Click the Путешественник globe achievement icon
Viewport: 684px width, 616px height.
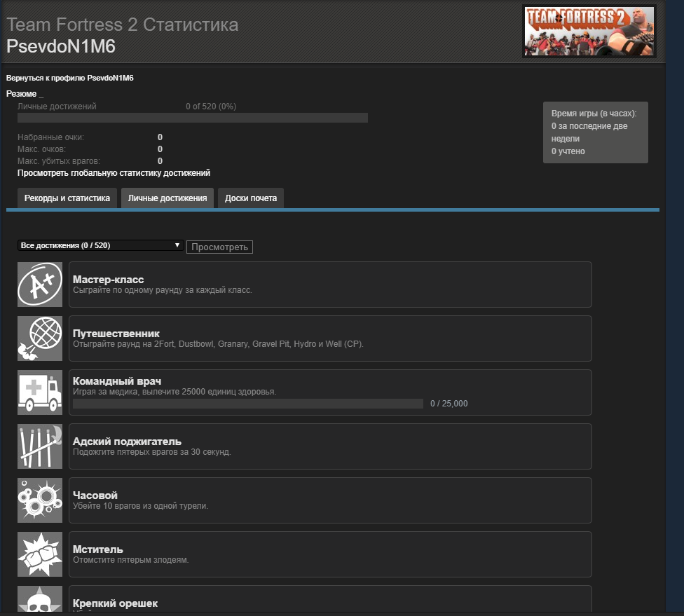click(40, 338)
